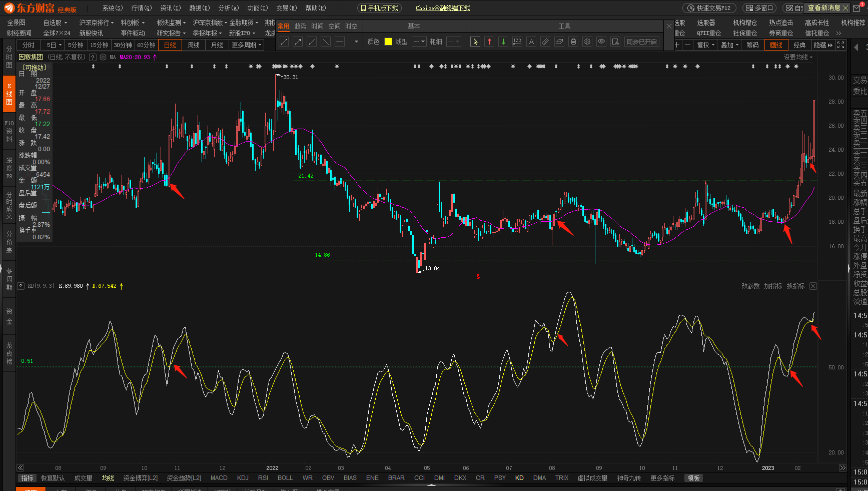Screen dimensions: 868x491
Task: Open the 叠加 overlay dropdown
Action: point(729,45)
